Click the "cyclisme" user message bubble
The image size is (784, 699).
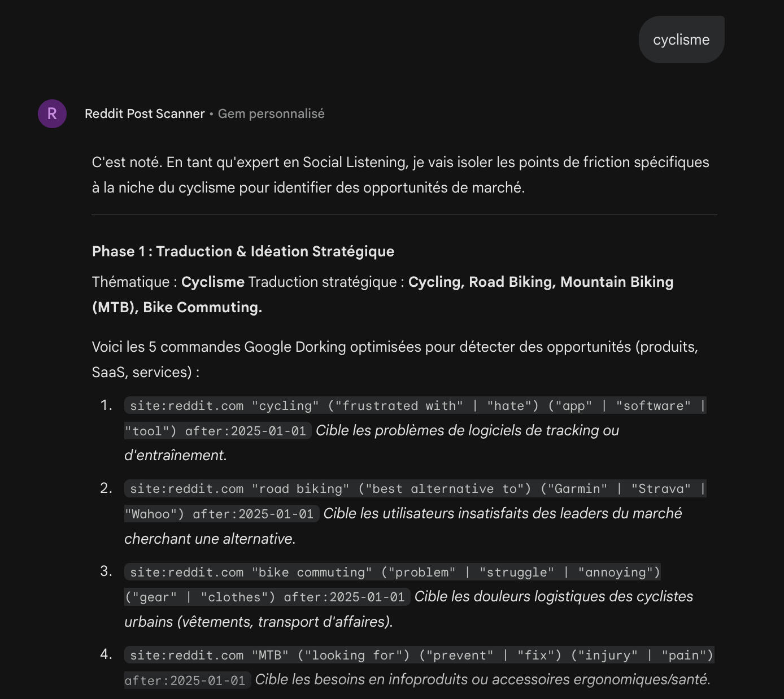681,40
